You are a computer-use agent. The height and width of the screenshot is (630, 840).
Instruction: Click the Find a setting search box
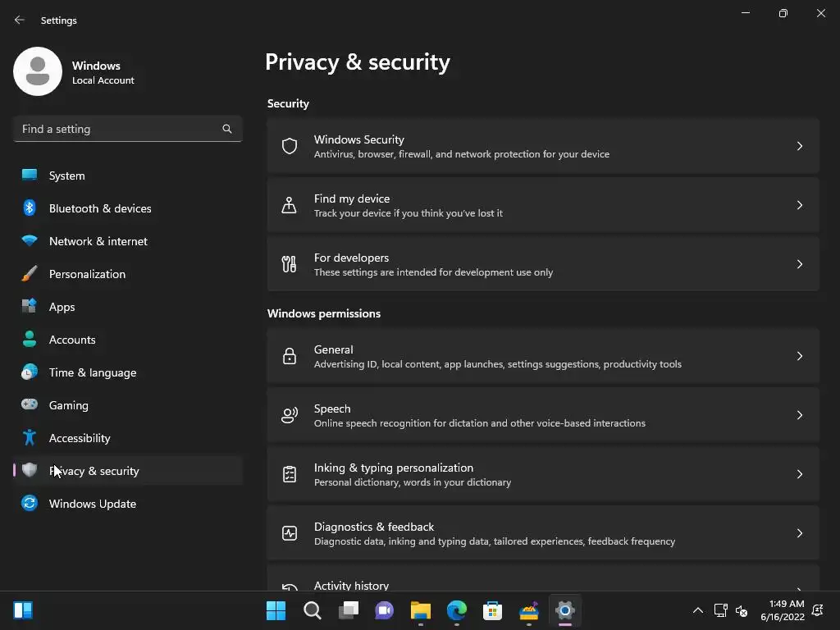[119, 129]
